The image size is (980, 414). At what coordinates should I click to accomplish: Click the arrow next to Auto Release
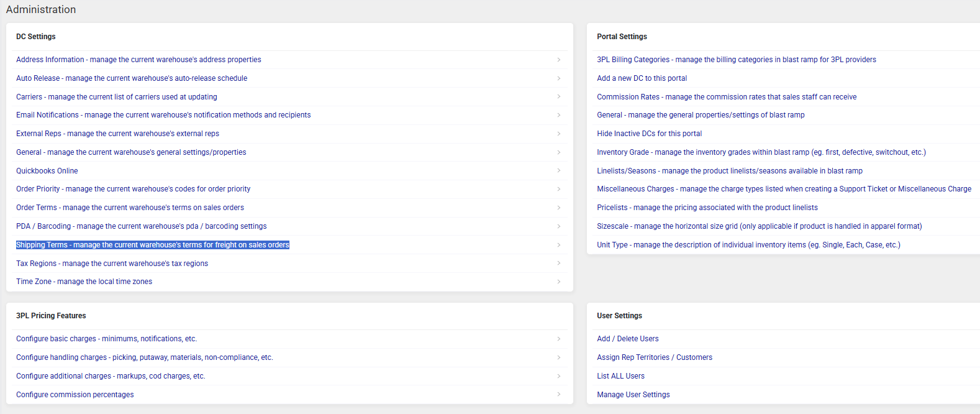click(x=559, y=78)
